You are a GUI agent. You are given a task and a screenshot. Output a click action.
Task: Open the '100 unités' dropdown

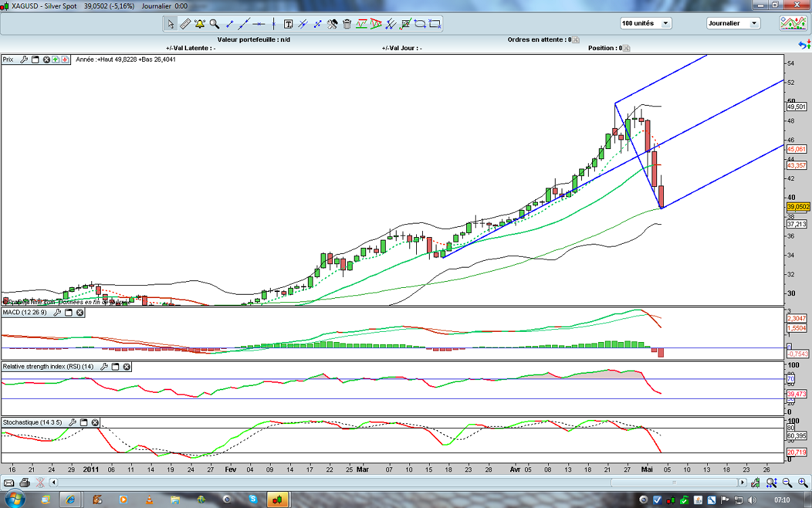tap(646, 23)
